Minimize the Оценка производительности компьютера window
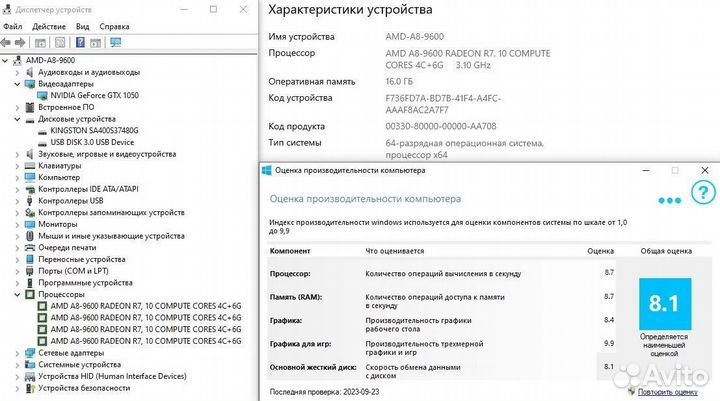This screenshot has width=720, height=401. coord(646,170)
